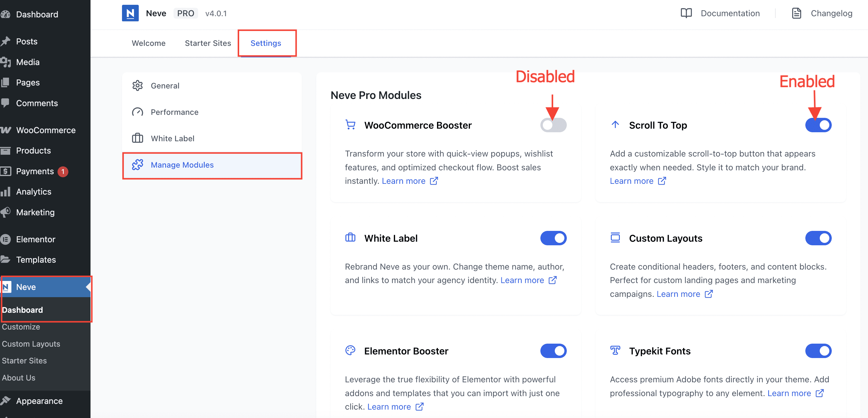Click the WooCommerce Booster cart icon
The image size is (868, 418).
350,125
